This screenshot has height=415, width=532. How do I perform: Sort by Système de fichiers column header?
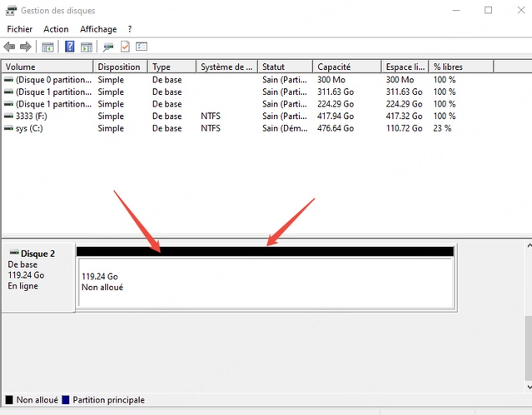tap(227, 67)
